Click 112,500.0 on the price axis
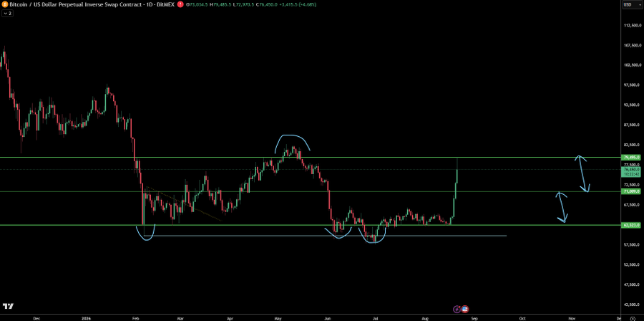Image resolution: width=644 pixels, height=321 pixels. pyautogui.click(x=633, y=25)
